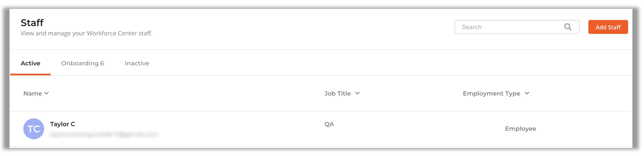
Task: Open the Employment Type chevron dropdown
Action: 527,93
